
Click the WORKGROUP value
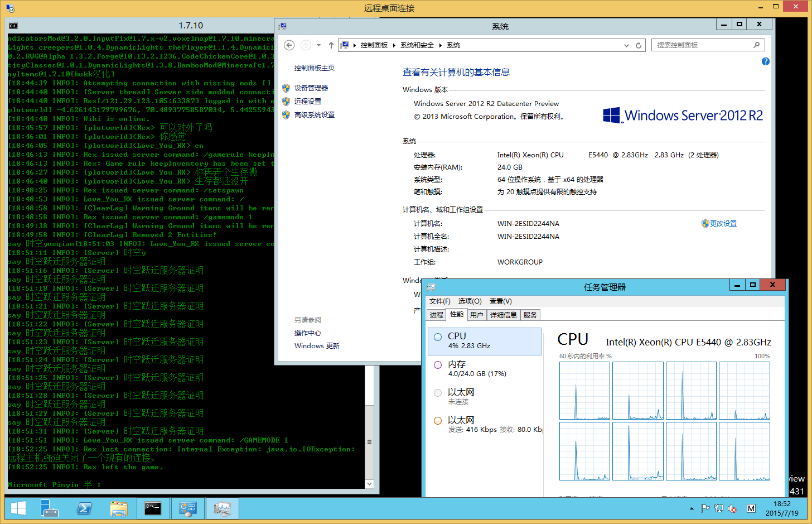point(520,262)
